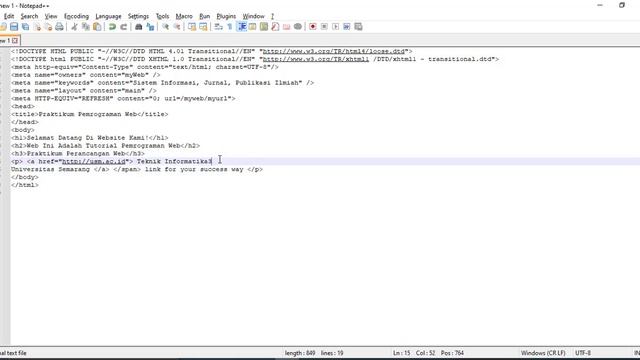
Task: Click the Copy toolbar icon
Action: coord(86,27)
